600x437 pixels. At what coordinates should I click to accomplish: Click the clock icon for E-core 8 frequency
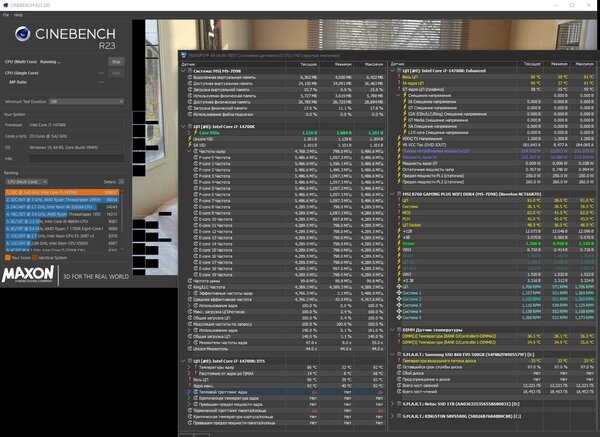[196, 207]
